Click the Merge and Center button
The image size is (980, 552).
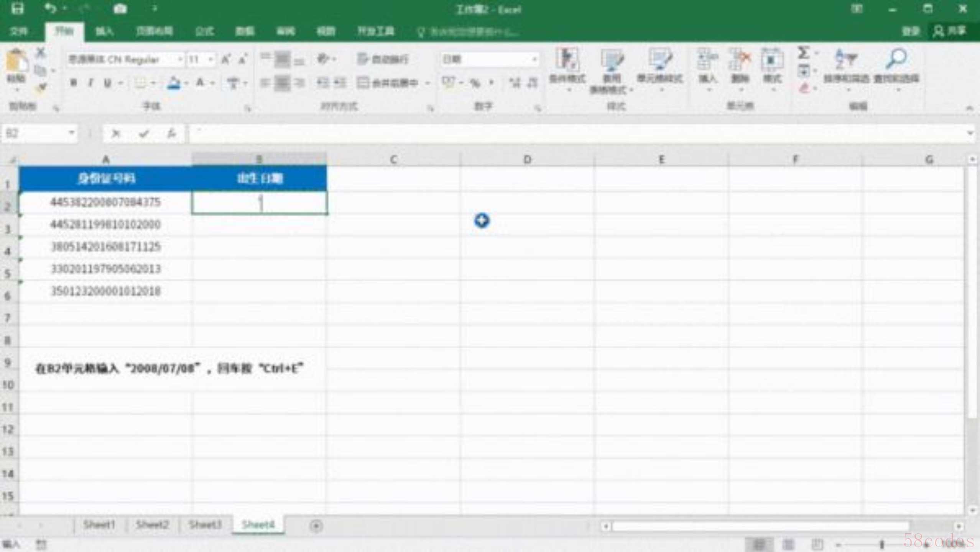click(x=387, y=82)
